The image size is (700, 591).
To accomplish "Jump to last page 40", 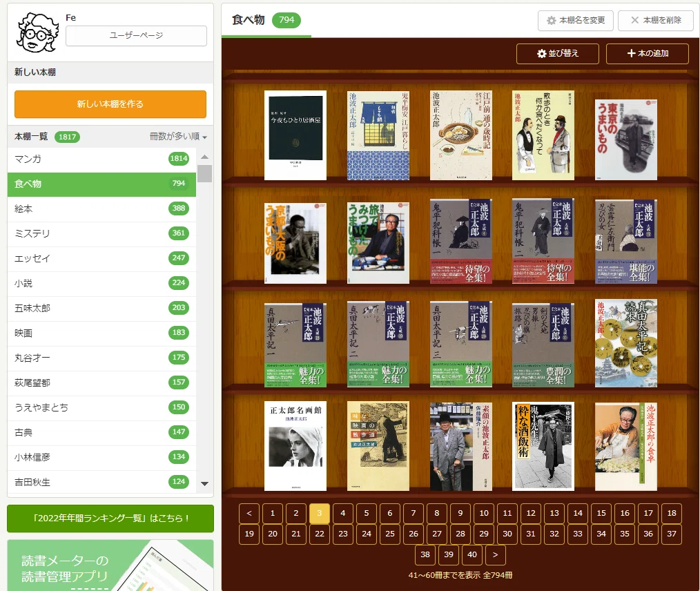I will tap(472, 555).
